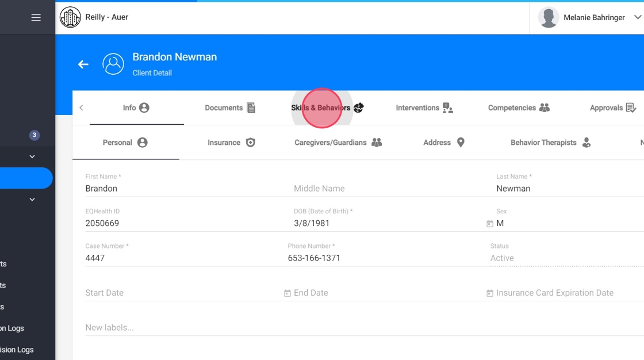This screenshot has height=360, width=644.
Task: Click the Brandon Newman header name
Action: point(175,57)
